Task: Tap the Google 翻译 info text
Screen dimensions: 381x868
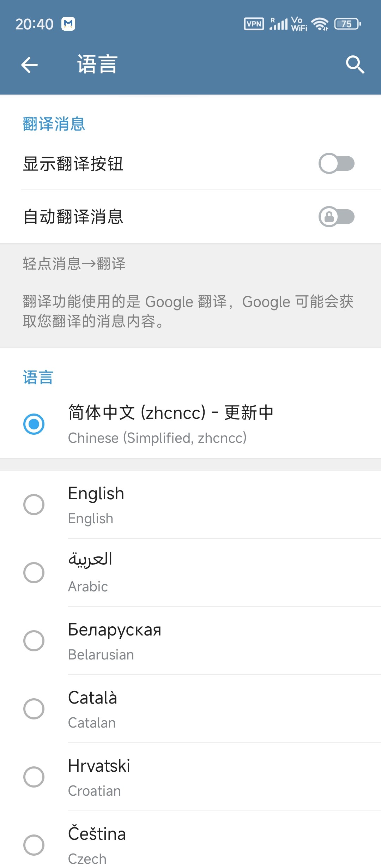Action: 188,311
